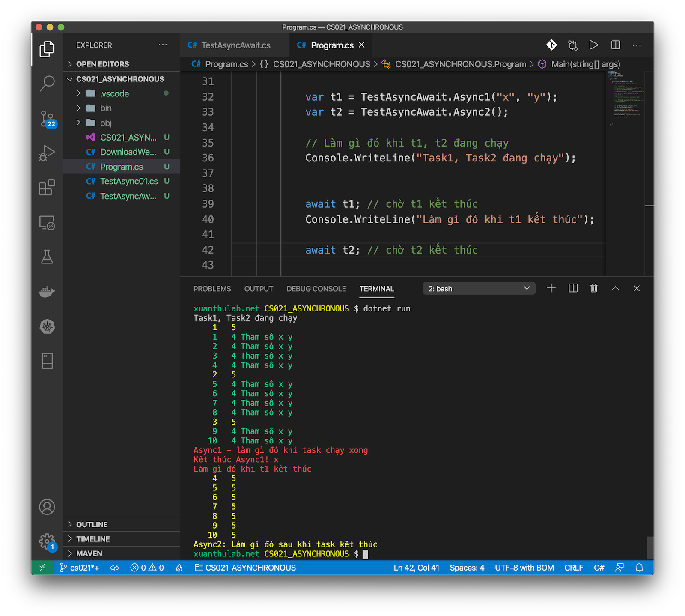Screen dimensions: 685x616
Task: Switch to the TestAsyncAwait.cs tab
Action: point(235,45)
